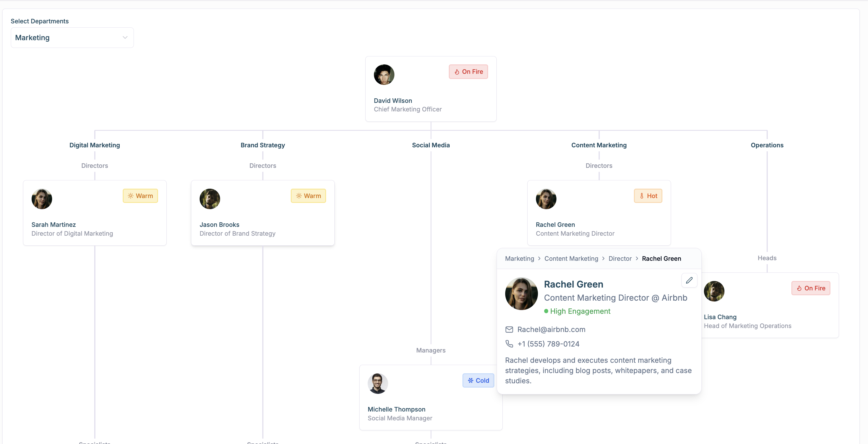This screenshot has width=868, height=444.
Task: Click Content Marketing in the breadcrumb
Action: [571, 258]
